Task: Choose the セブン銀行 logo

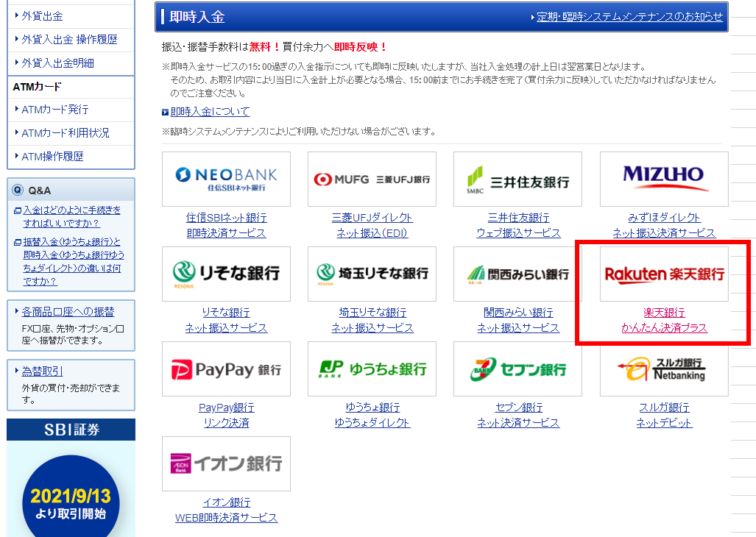Action: (x=517, y=369)
